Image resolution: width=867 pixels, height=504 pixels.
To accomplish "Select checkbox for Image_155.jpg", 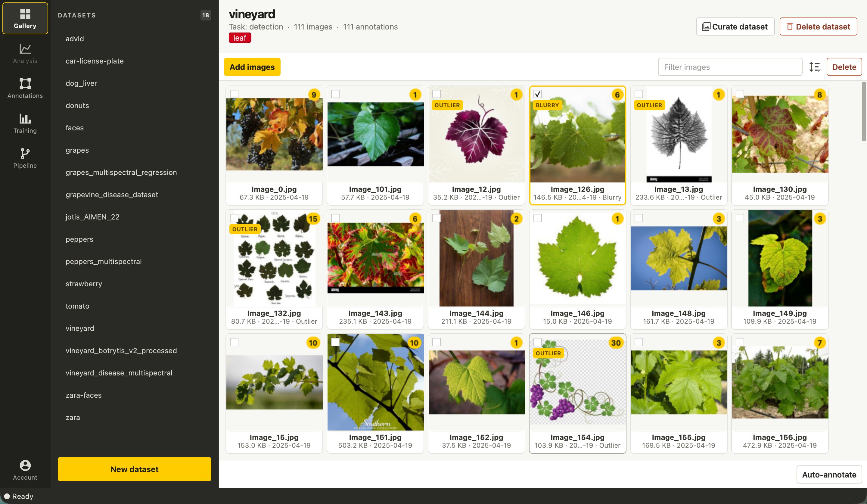I will 639,342.
